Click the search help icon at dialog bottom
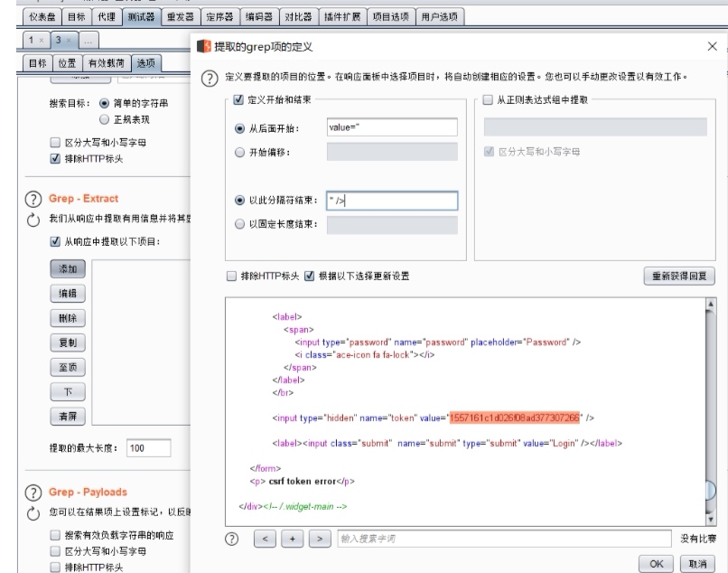Screen dimensions: 728x573 (x=231, y=539)
